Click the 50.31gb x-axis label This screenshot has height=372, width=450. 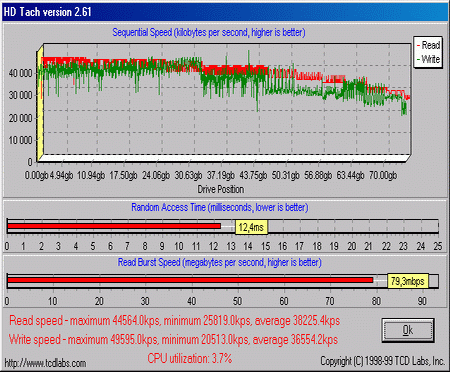286,175
